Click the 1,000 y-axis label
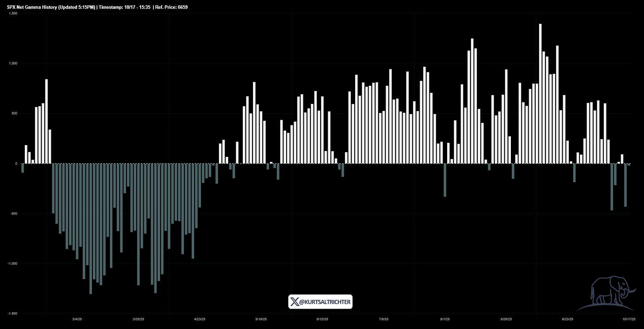 (x=13, y=64)
